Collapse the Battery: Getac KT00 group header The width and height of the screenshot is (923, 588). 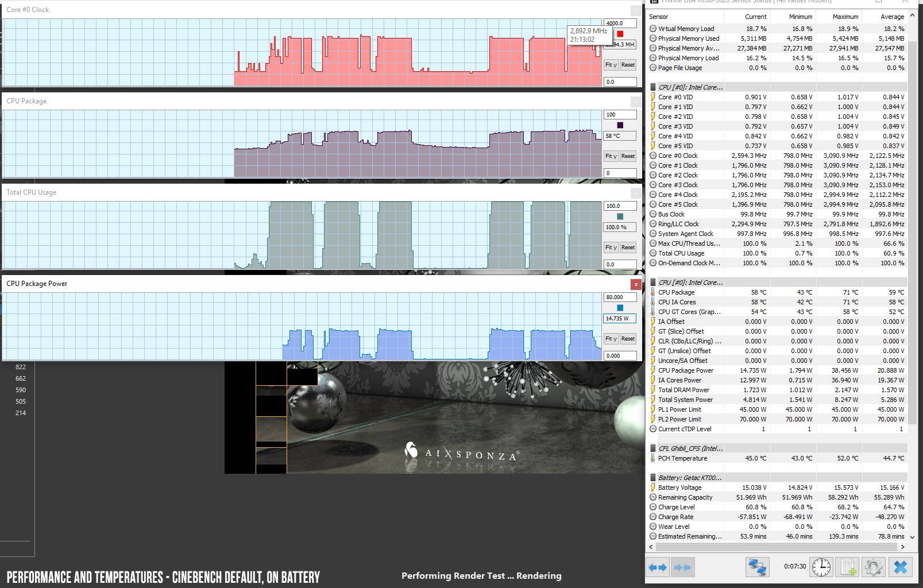tap(777, 478)
